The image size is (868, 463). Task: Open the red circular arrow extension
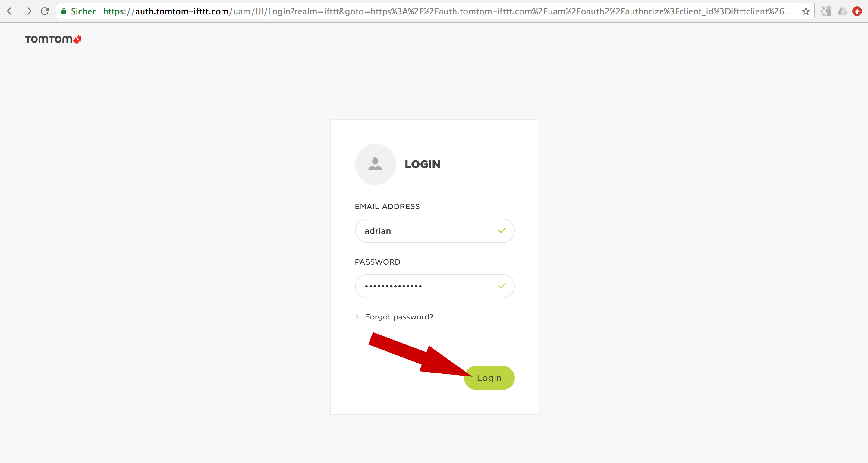click(x=857, y=11)
